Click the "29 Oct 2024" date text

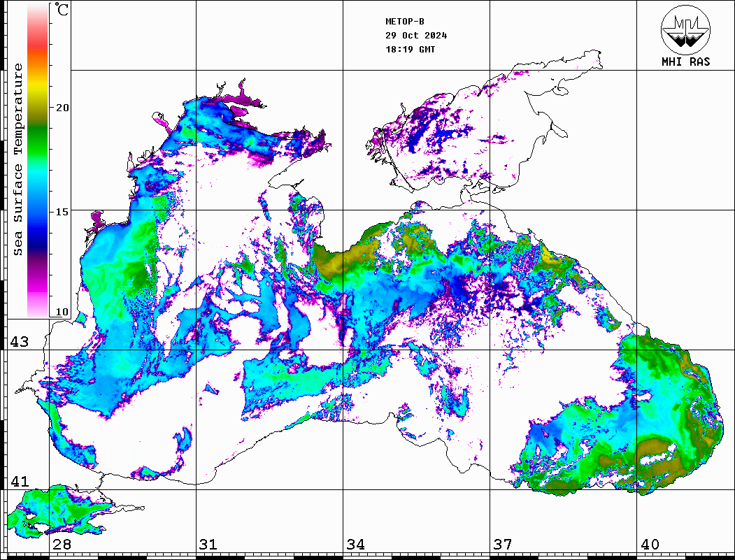click(416, 36)
